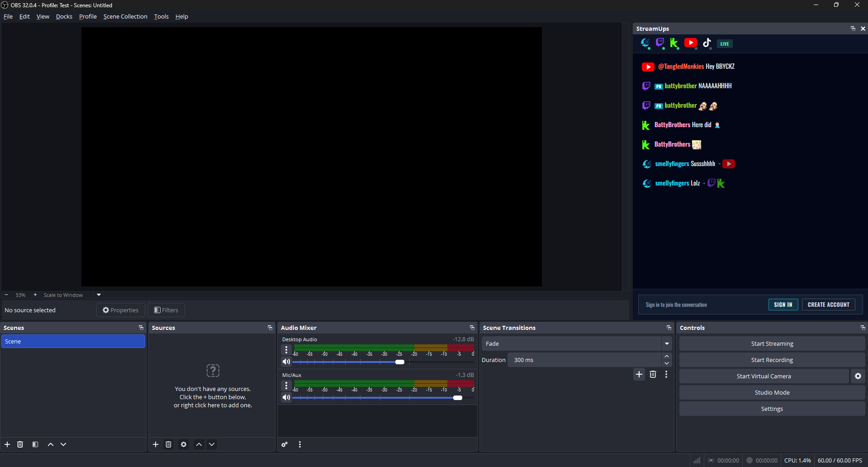This screenshot has width=868, height=467.
Task: Float the Sources dock with its pop-out icon
Action: (x=270, y=328)
